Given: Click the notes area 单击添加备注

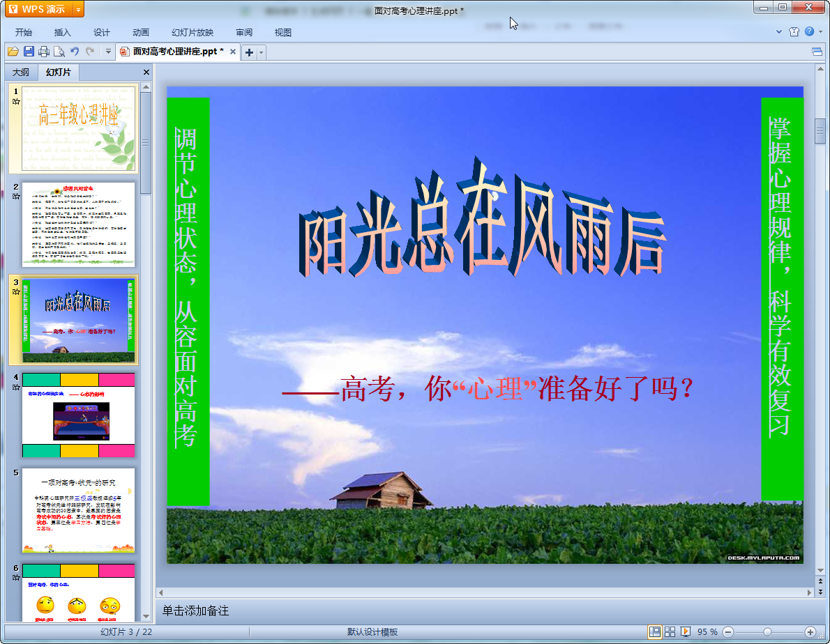Looking at the screenshot, I should [195, 611].
